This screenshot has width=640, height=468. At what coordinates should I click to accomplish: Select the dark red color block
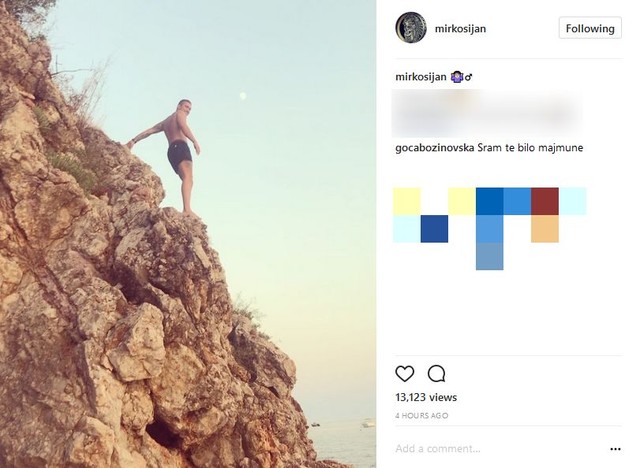point(545,201)
